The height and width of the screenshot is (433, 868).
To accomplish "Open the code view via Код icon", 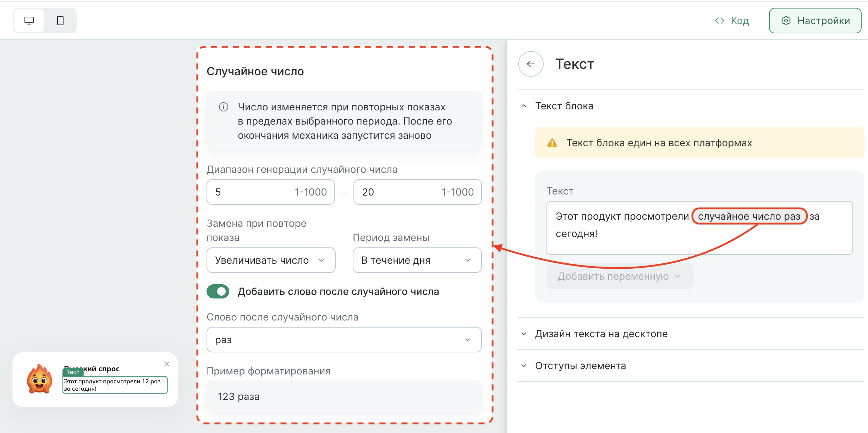I will (x=720, y=21).
